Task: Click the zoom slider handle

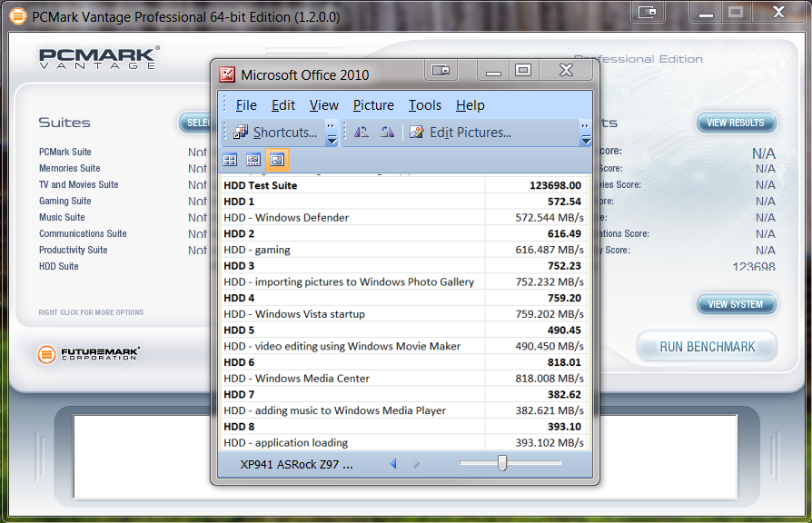Action: coord(501,463)
